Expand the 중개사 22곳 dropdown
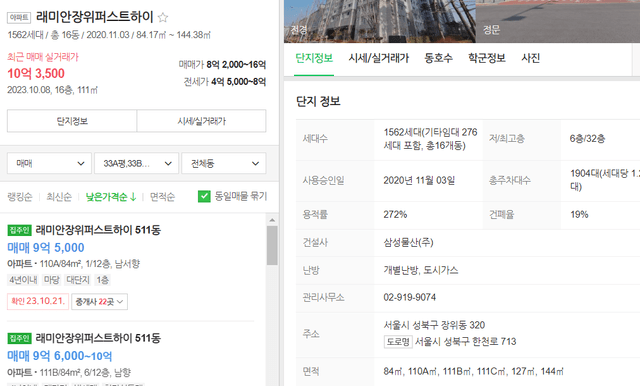The width and height of the screenshot is (640, 386). [99, 302]
